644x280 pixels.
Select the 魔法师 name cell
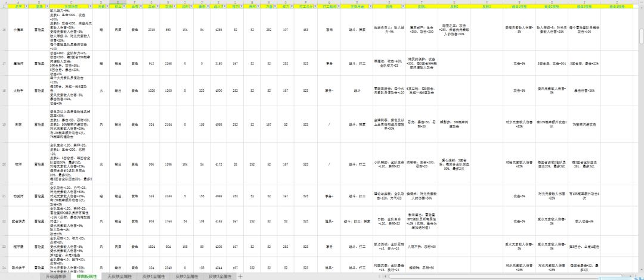(x=18, y=63)
